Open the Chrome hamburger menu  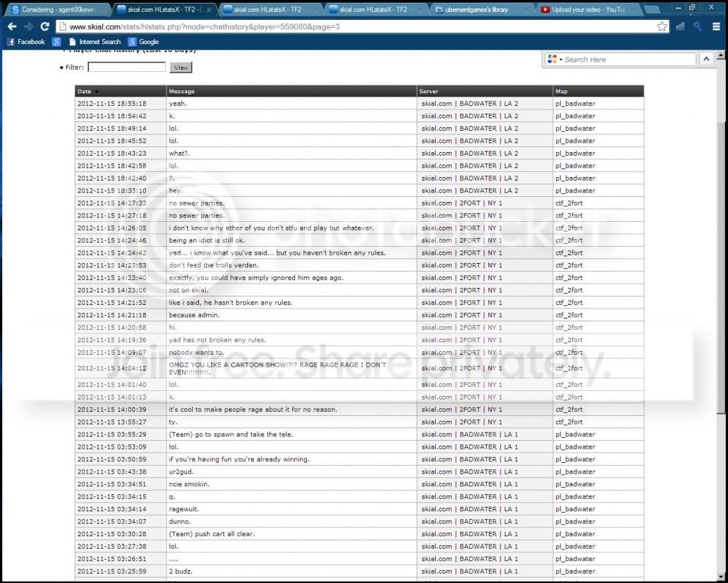point(717,26)
